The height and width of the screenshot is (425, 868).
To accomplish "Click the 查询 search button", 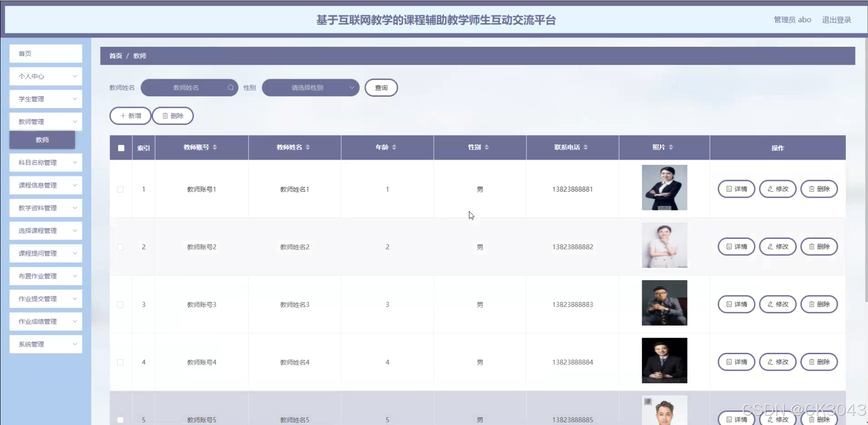I will click(x=381, y=87).
